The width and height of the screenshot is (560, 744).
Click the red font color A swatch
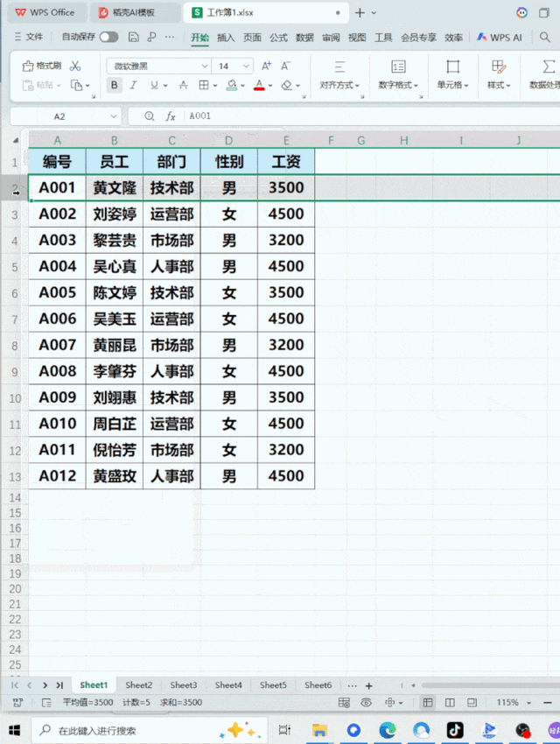tap(259, 86)
